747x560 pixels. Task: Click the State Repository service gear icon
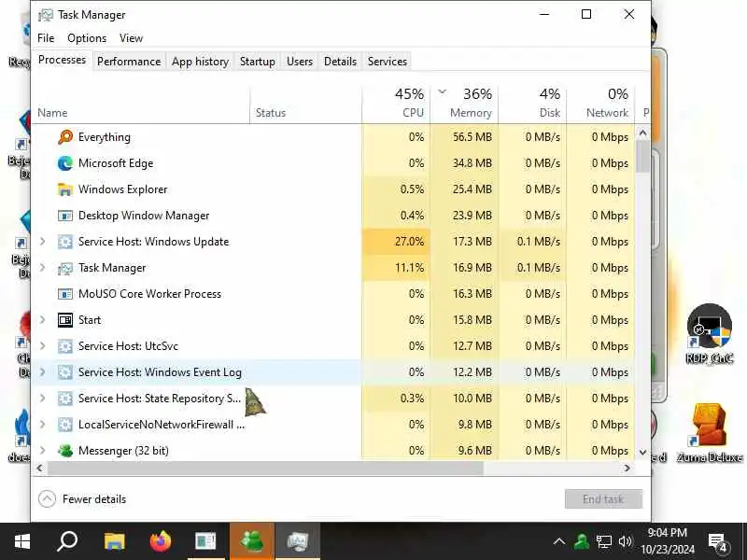click(x=65, y=399)
